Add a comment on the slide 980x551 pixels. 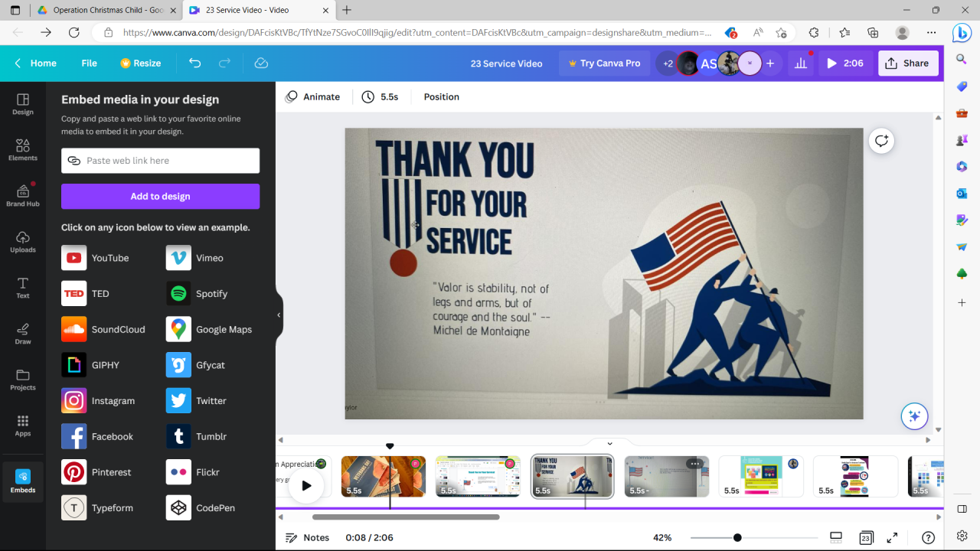point(882,141)
